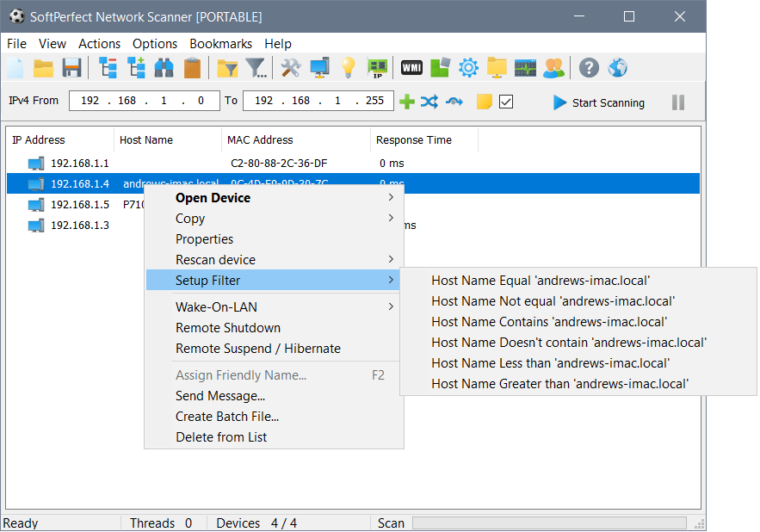760x532 pixels.
Task: Choose Create Batch File... option
Action: point(275,417)
